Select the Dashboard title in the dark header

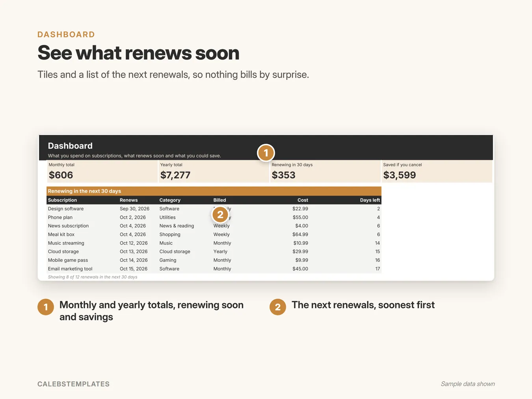(70, 146)
